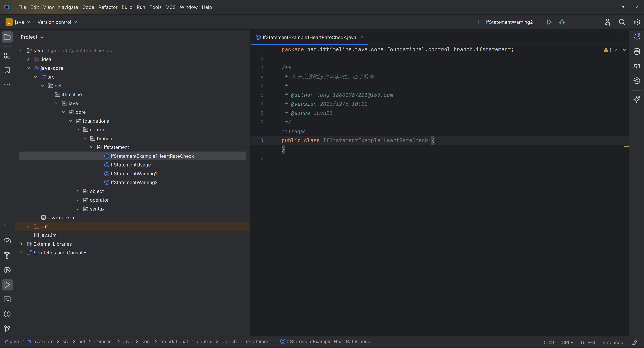Run IfStatementWarning2 with green play button
Viewport: 644px width, 348px height.
click(x=549, y=22)
